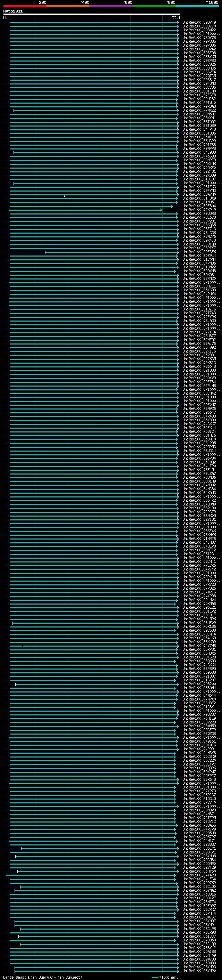This screenshot has width=222, height=980.
Task: Click the yellow in-Query gap legend marker
Action: click(x=28, y=977)
